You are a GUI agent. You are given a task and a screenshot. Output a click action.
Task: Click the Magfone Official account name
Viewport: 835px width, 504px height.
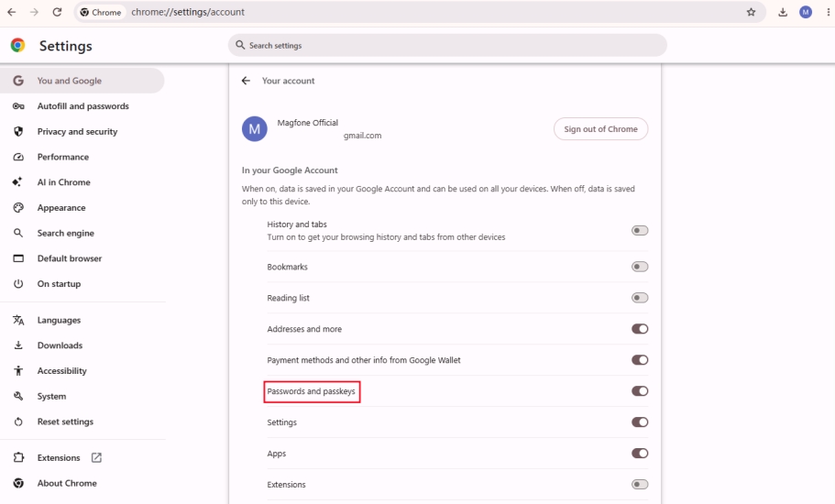(307, 123)
